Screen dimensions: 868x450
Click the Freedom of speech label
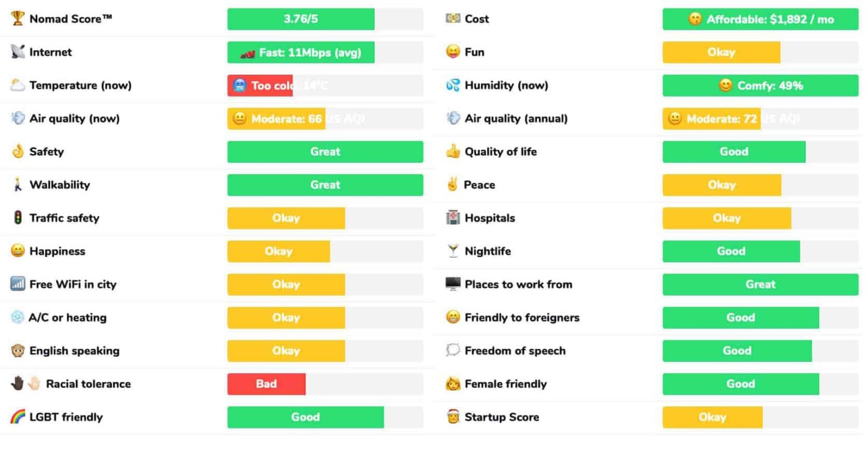(515, 351)
